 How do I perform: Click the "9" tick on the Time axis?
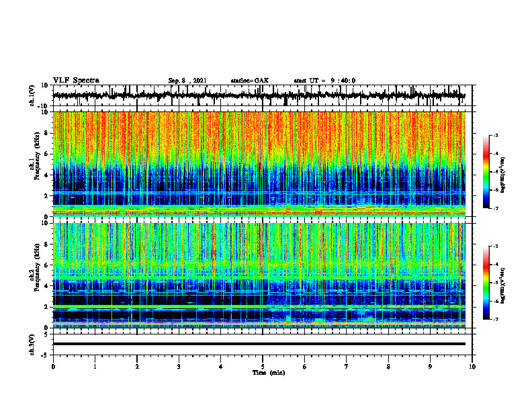coord(430,367)
